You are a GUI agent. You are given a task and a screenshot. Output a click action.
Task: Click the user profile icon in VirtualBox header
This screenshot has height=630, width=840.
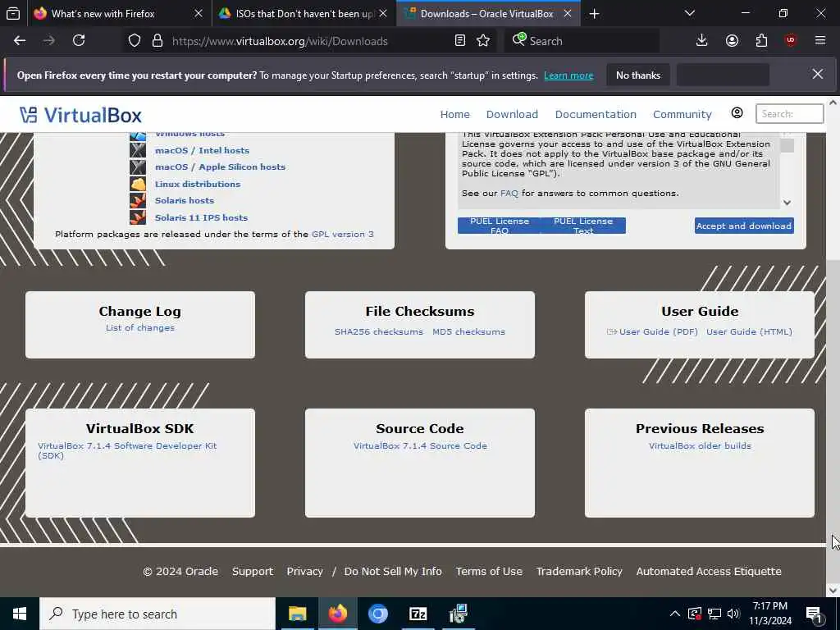(737, 113)
